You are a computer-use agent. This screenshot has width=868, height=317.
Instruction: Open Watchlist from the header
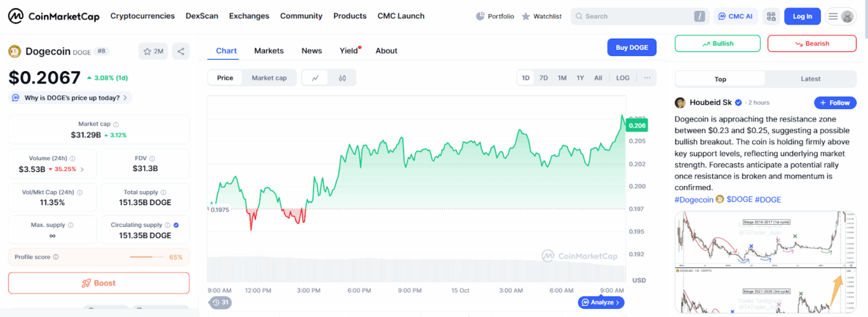[541, 17]
